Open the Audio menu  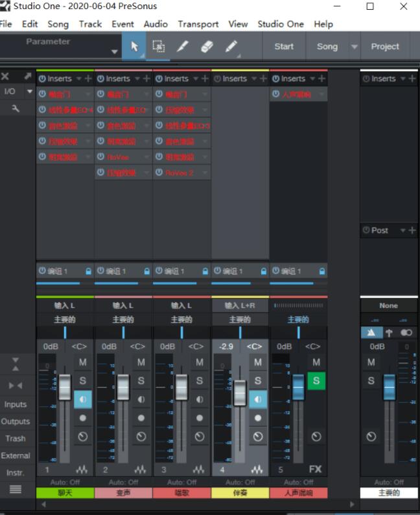[156, 24]
